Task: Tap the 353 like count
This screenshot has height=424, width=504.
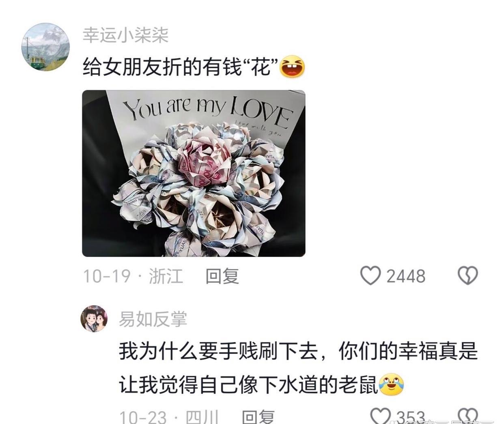Action: 410,417
